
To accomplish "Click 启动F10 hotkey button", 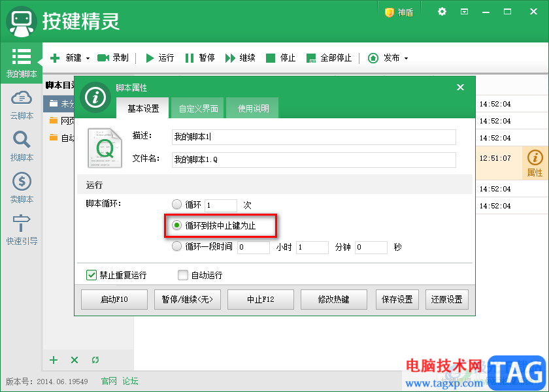I will tap(114, 300).
